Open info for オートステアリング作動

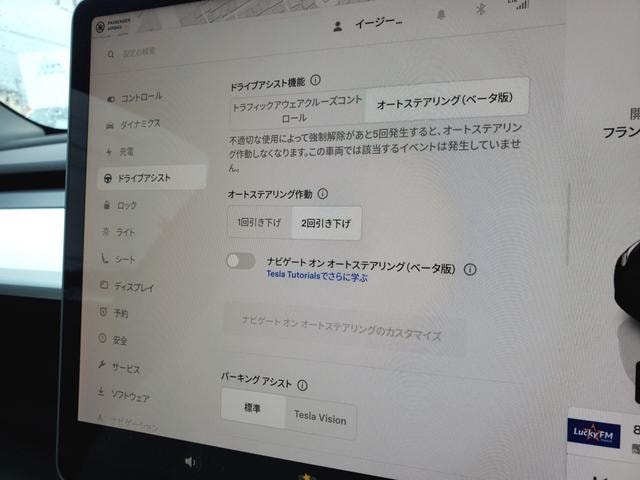click(322, 193)
